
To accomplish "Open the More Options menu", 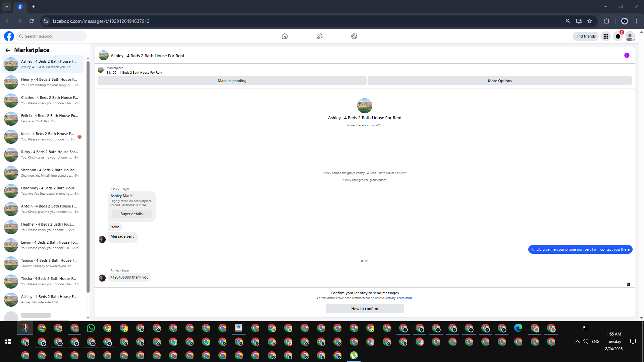I will pyautogui.click(x=499, y=81).
